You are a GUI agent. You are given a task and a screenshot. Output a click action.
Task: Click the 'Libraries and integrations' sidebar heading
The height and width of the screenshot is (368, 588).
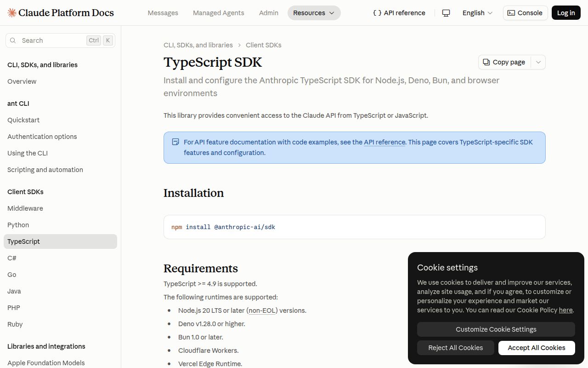point(46,346)
